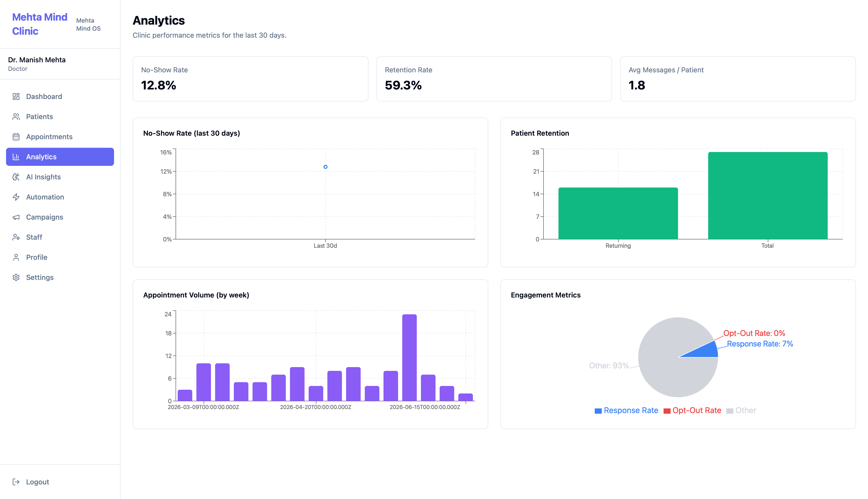Click the blue Response Rate pie slice
This screenshot has height=499, width=868.
pos(706,351)
